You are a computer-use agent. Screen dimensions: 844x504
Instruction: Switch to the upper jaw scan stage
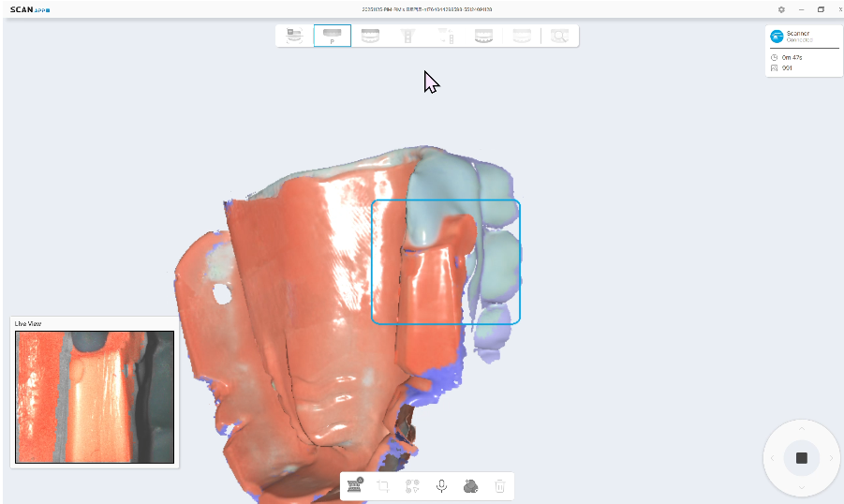coord(370,36)
